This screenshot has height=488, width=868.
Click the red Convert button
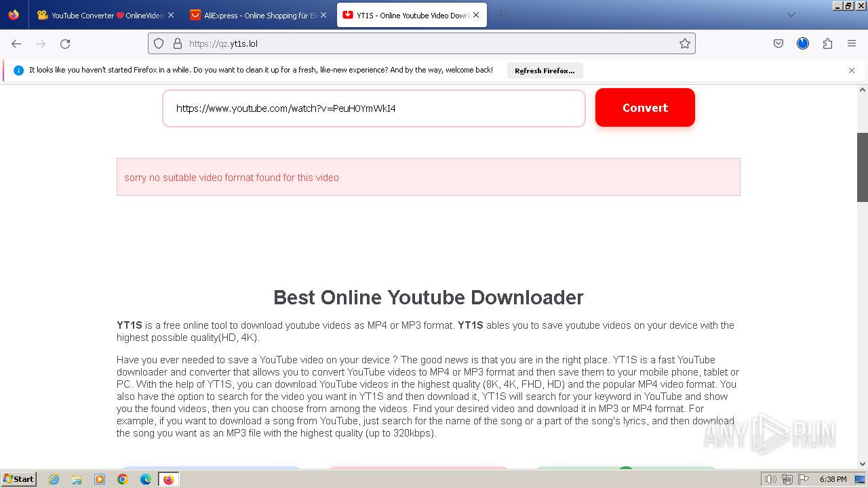pos(645,108)
